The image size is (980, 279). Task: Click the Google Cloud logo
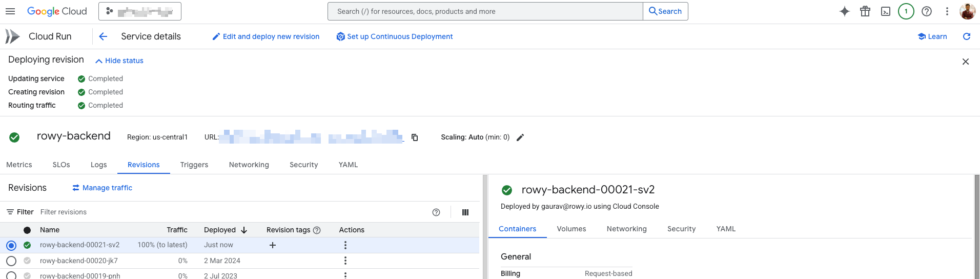point(57,11)
